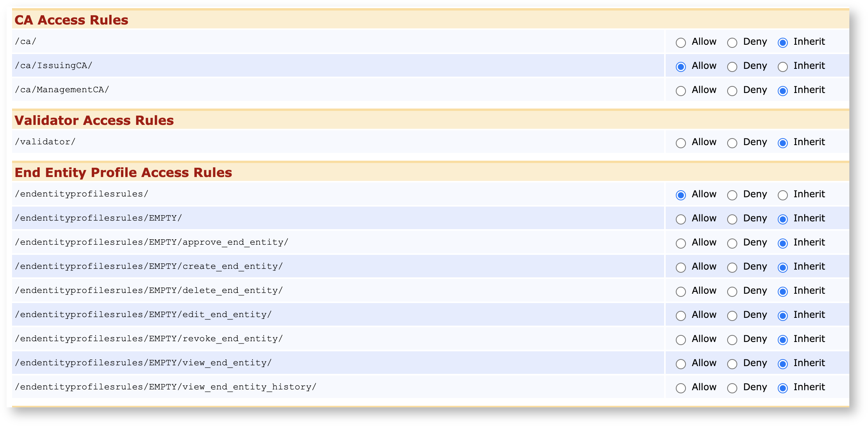Screen dimensions: 868x426
Task: Set /ca/ManagementCA/ to Allow
Action: click(x=681, y=91)
